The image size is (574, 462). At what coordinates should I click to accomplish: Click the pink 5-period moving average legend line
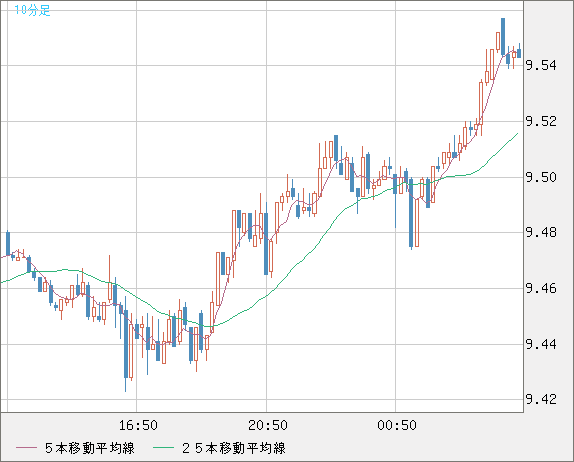pos(26,448)
